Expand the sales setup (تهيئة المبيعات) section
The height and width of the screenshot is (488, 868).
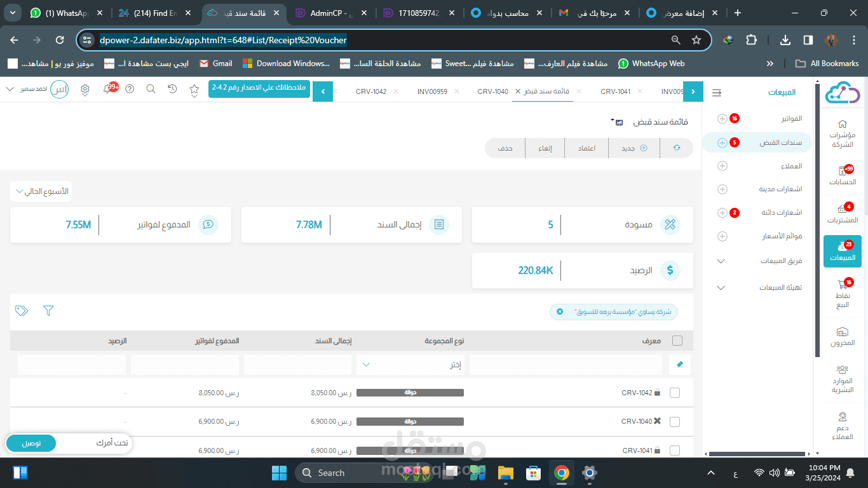coord(721,288)
